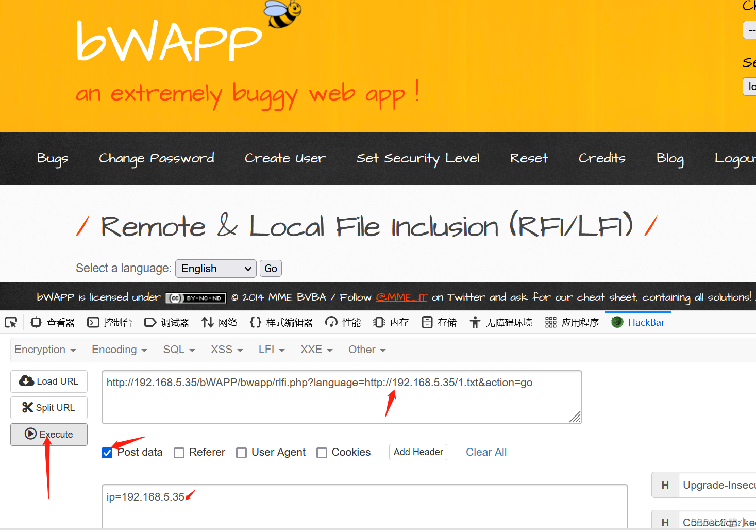Viewport: 756px width, 532px height.
Task: Uncheck the Post data checkbox
Action: point(107,453)
